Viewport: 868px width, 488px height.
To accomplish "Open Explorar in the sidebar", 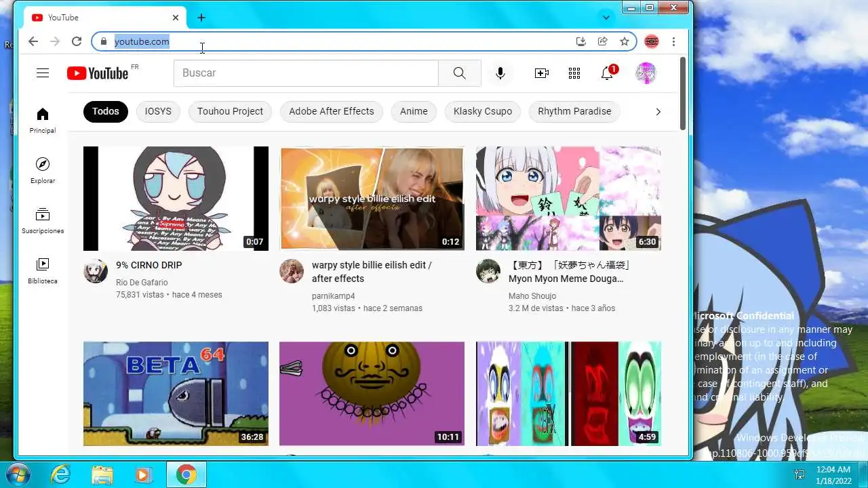I will pos(43,171).
